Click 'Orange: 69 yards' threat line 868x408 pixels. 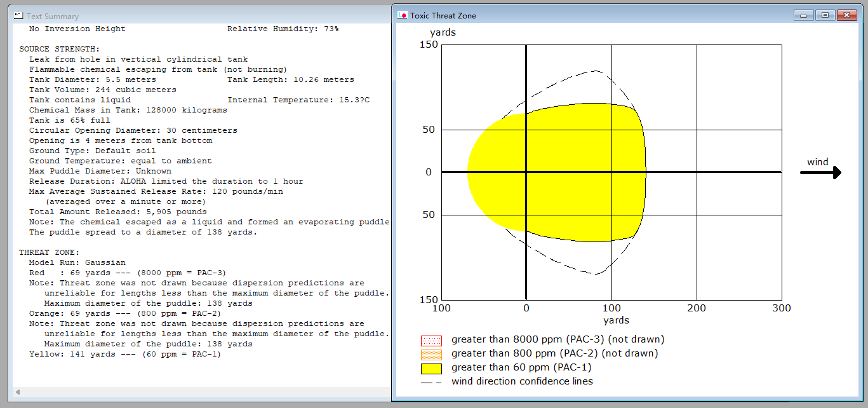(126, 313)
